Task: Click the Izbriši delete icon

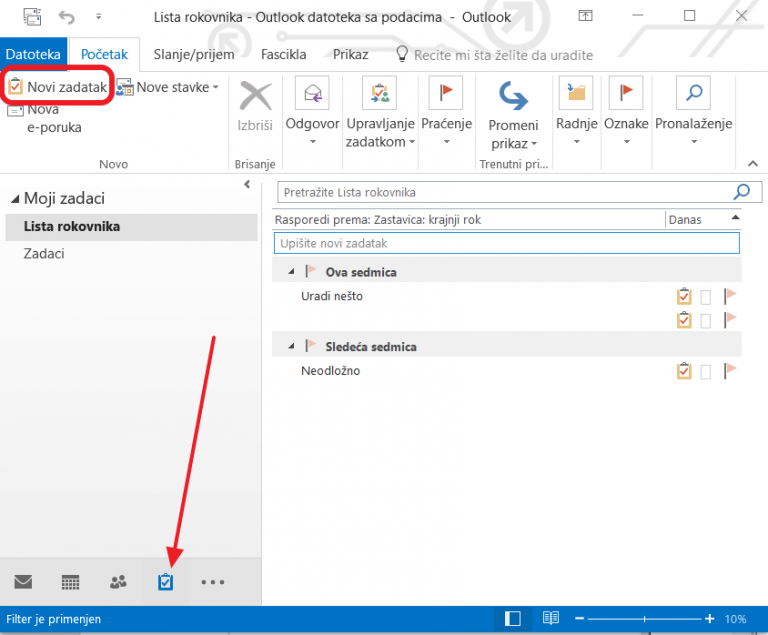Action: [255, 106]
